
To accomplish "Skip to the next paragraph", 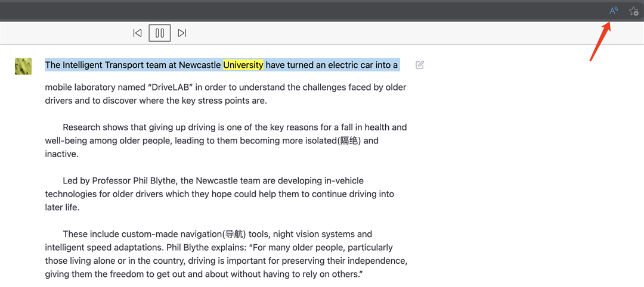I will tap(182, 33).
